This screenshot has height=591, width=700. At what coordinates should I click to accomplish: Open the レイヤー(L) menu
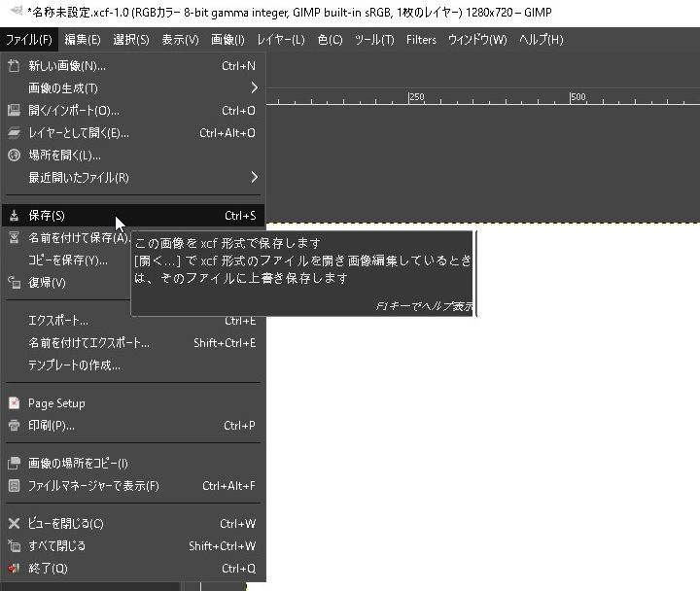coord(281,40)
